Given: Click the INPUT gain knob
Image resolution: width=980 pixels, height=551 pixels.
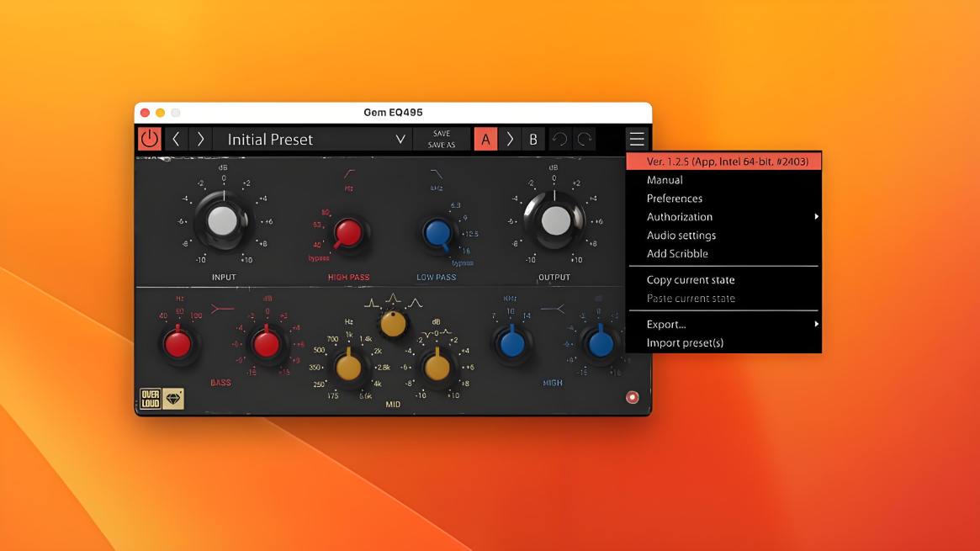Looking at the screenshot, I should click(x=223, y=221).
